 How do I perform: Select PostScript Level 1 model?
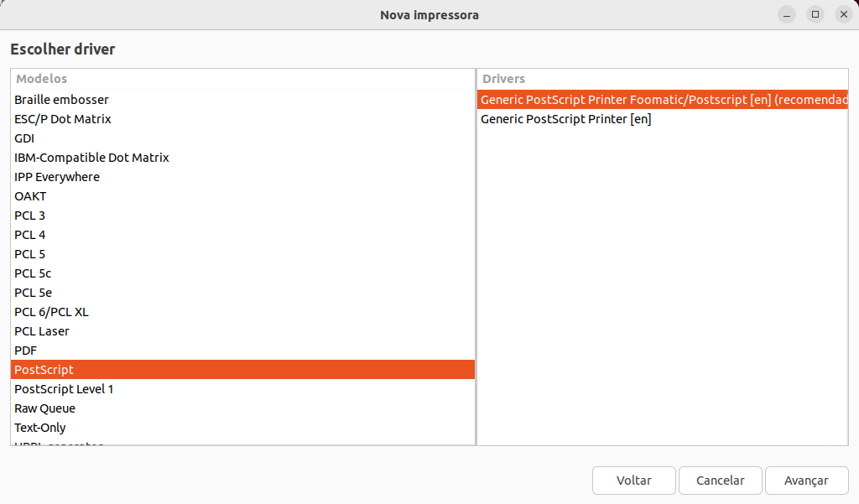click(64, 389)
